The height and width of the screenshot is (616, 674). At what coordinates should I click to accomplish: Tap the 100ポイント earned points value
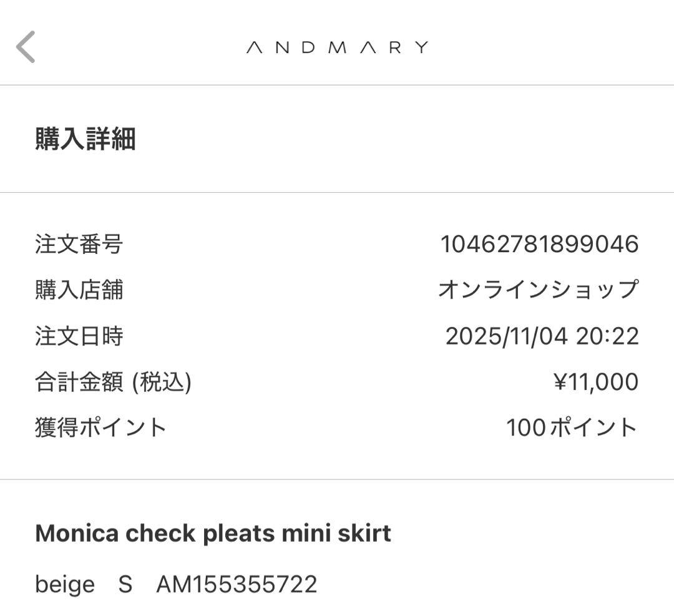[572, 428]
